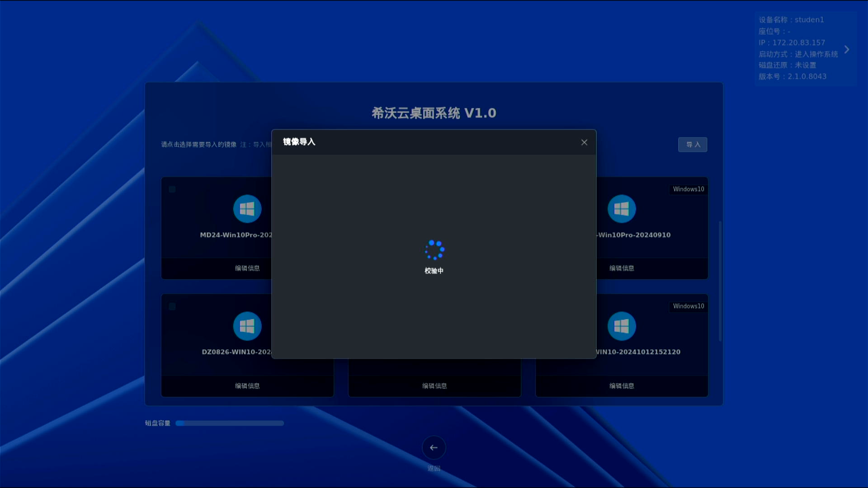
Task: Click the Win10Pro-20240910 image name
Action: coord(634,235)
